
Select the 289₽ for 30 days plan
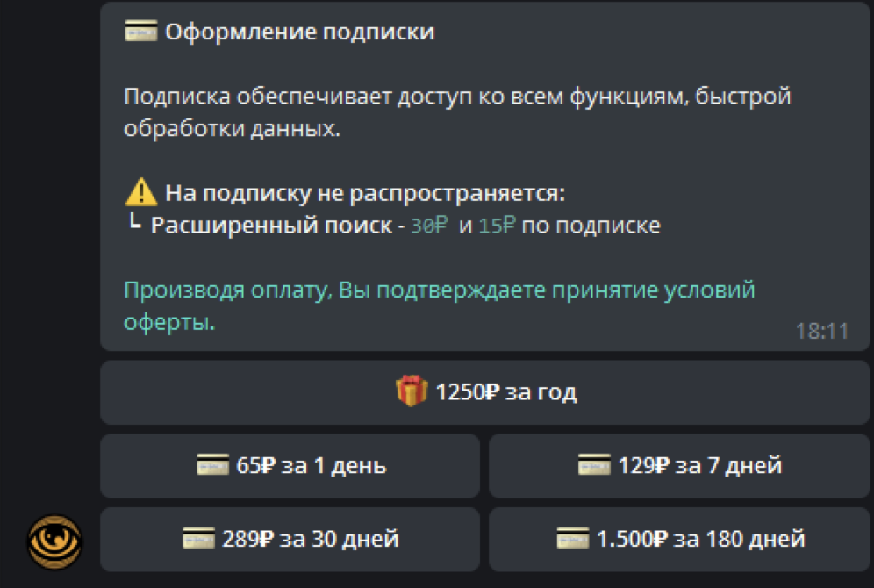[x=290, y=540]
